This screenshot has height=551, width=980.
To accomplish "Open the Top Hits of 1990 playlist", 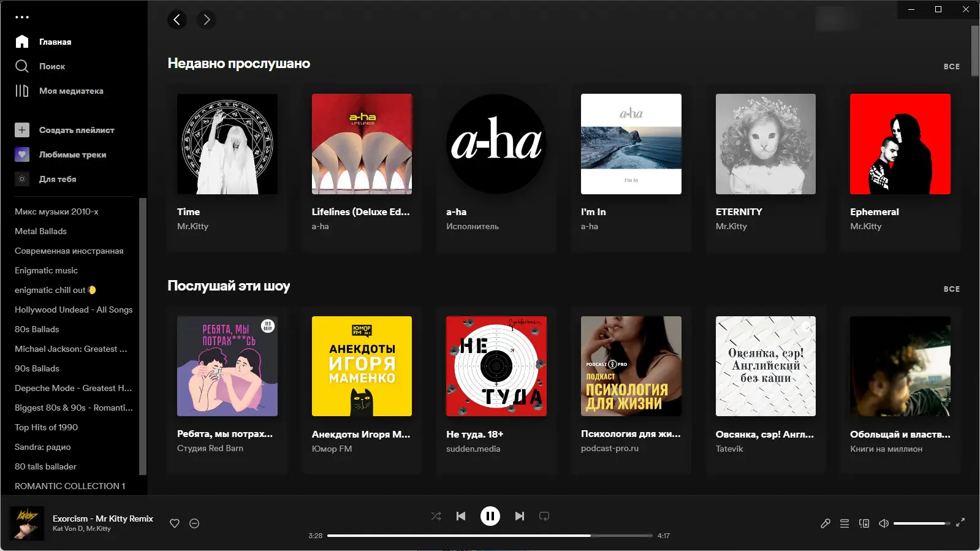I will (x=46, y=427).
